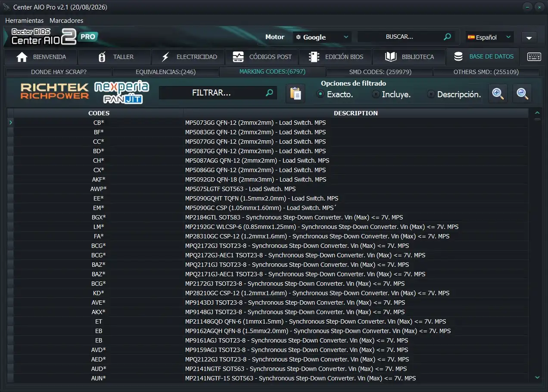The image size is (548, 392).
Task: Open the on-screen keyboard icon button
Action: [534, 57]
